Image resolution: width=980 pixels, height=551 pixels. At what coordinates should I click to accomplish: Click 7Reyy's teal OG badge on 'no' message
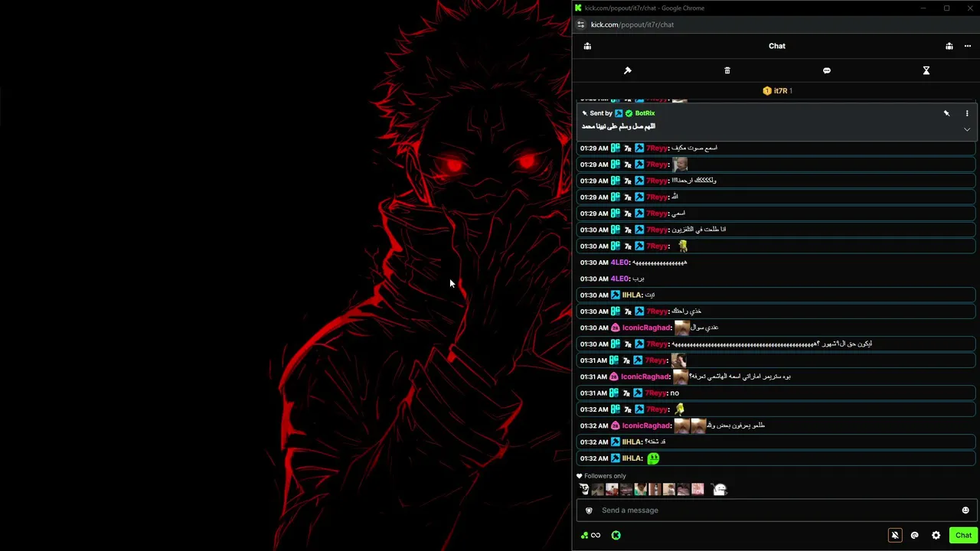[615, 393]
